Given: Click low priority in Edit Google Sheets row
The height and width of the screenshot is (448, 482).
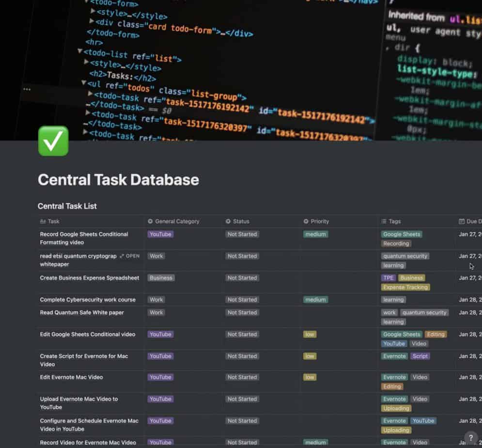Looking at the screenshot, I should tap(310, 335).
